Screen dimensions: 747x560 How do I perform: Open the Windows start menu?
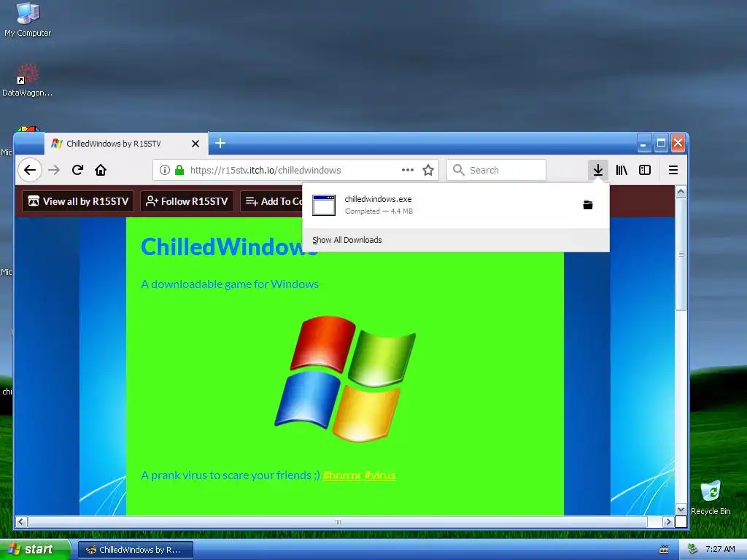click(x=35, y=550)
